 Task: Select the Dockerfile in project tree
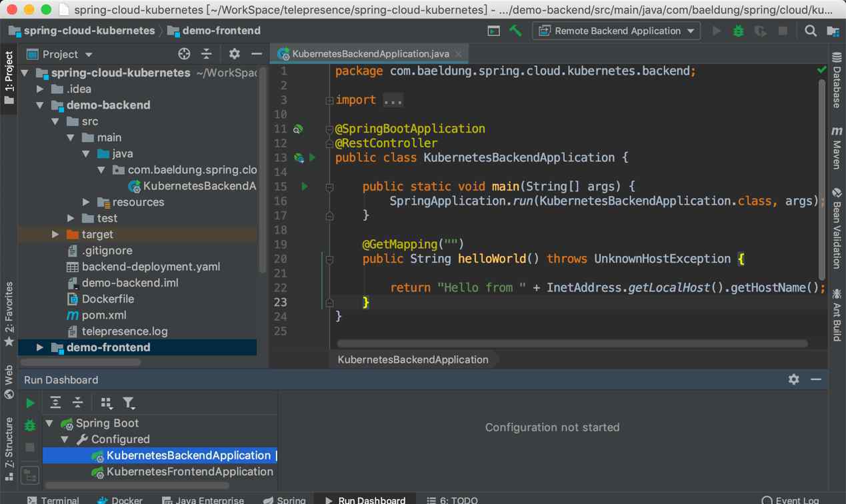point(100,299)
